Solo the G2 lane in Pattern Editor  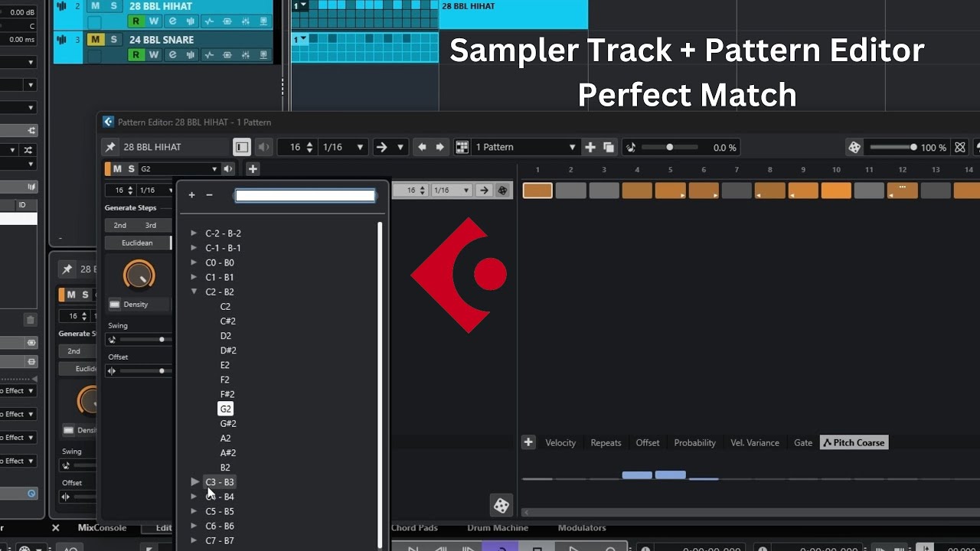point(131,169)
